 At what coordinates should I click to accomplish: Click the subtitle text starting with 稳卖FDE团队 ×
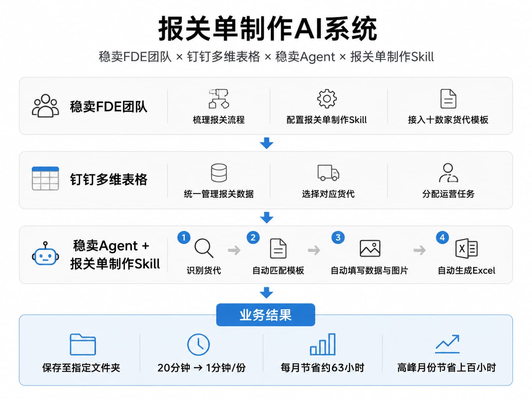266,57
